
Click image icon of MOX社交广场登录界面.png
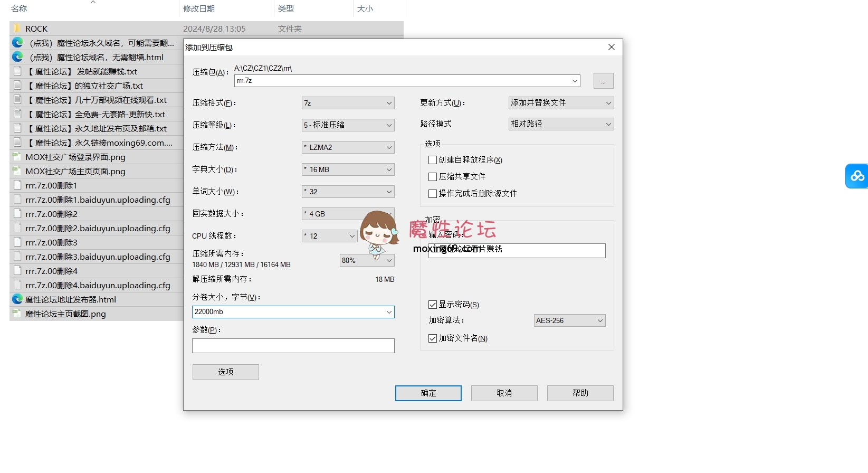click(x=17, y=157)
